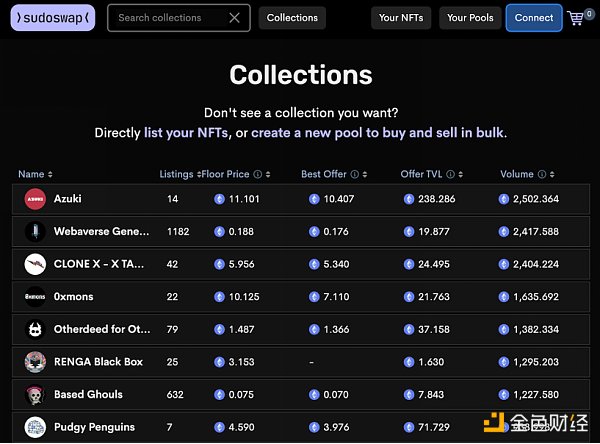Viewport: 600px width, 444px height.
Task: Focus the Search collections field
Action: point(179,18)
